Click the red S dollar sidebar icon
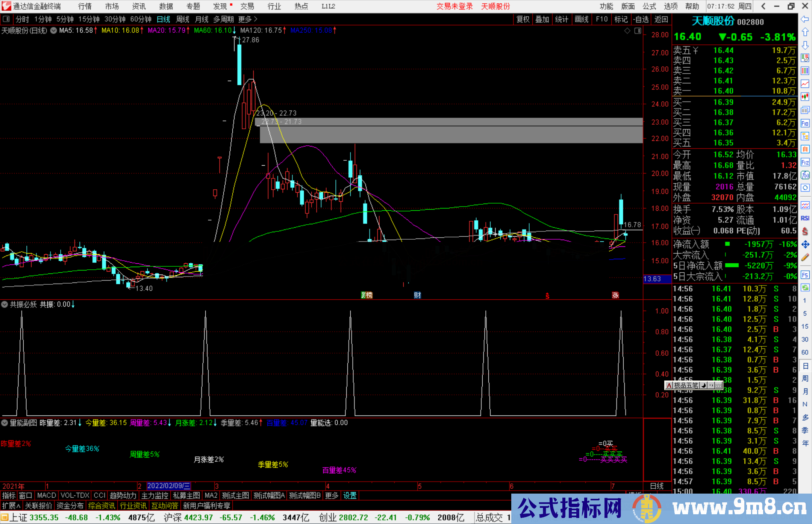The image size is (812, 524). [x=805, y=231]
